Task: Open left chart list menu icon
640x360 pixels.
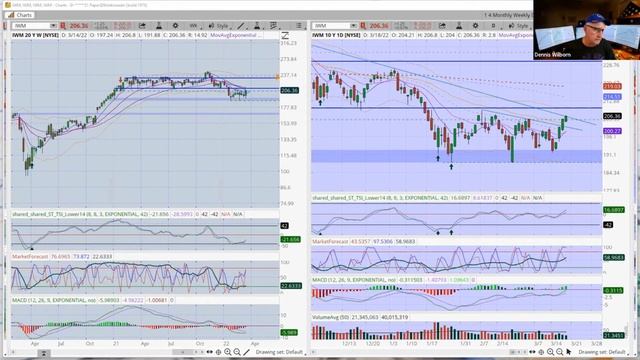Action: point(299,26)
